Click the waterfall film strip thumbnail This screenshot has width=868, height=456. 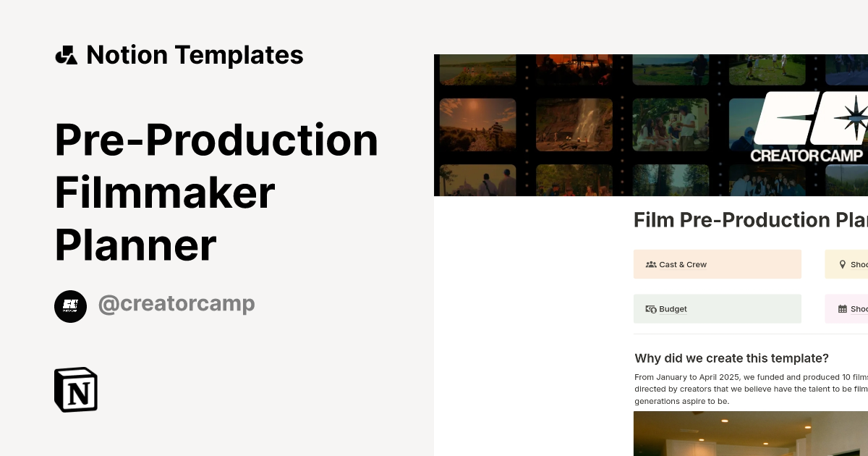[x=574, y=124]
